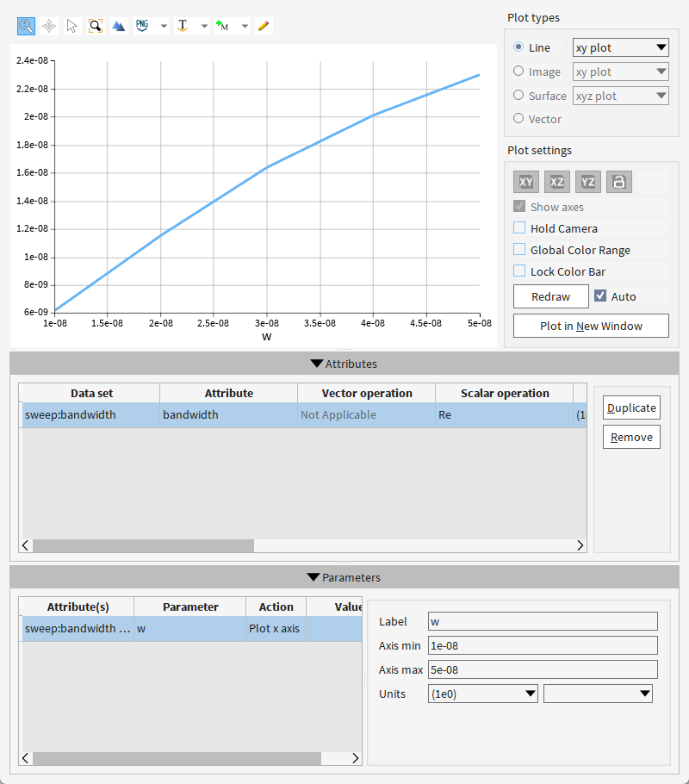Screen dimensions: 689x784
Task: Click the w parameter cell
Action: pos(190,629)
